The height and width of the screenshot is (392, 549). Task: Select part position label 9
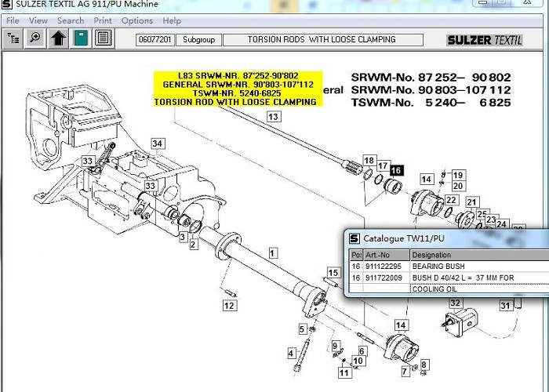pyautogui.click(x=335, y=346)
